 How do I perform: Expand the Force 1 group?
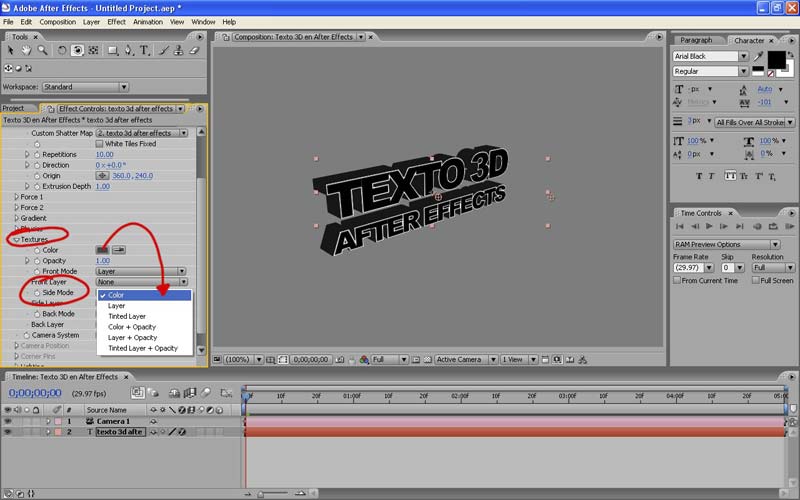tap(16, 197)
